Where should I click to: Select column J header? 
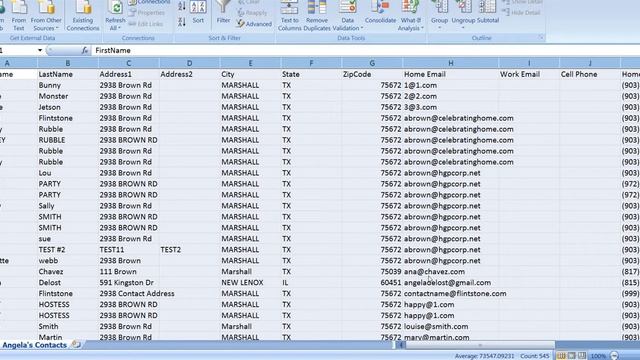click(x=590, y=63)
